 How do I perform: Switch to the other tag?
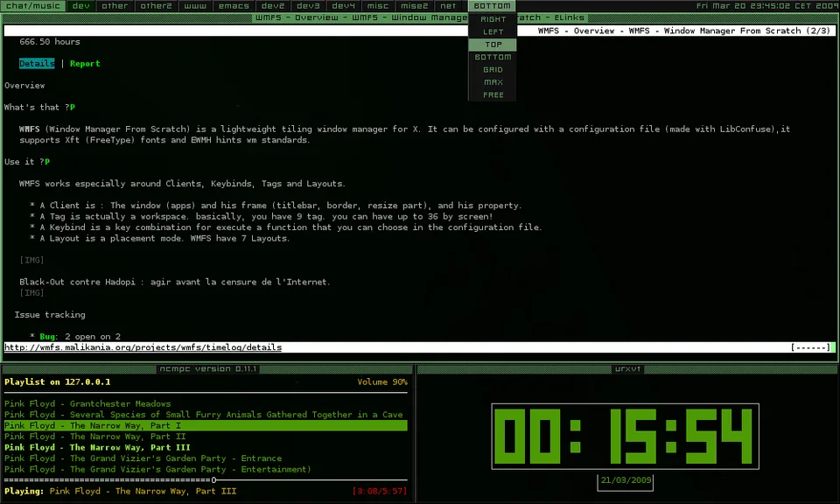point(115,6)
